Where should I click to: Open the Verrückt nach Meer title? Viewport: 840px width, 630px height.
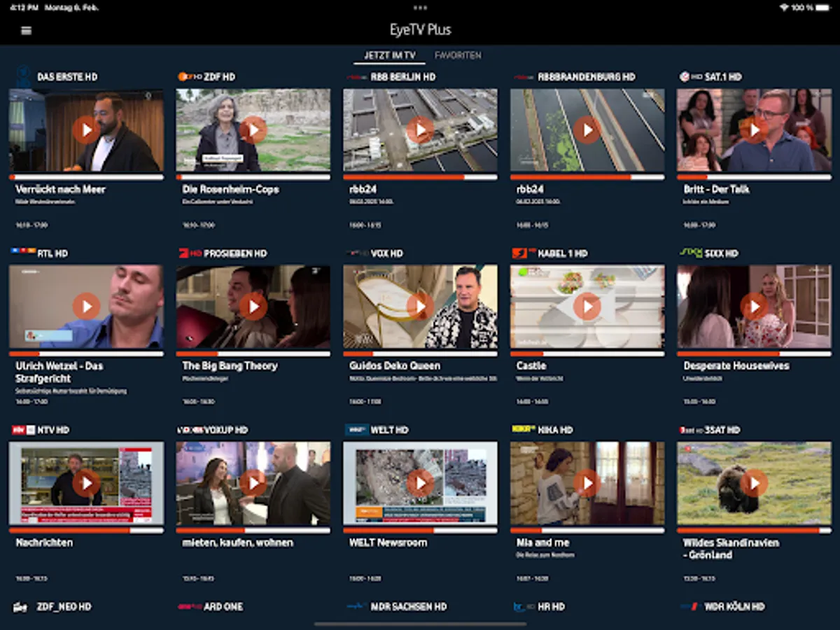click(x=60, y=190)
